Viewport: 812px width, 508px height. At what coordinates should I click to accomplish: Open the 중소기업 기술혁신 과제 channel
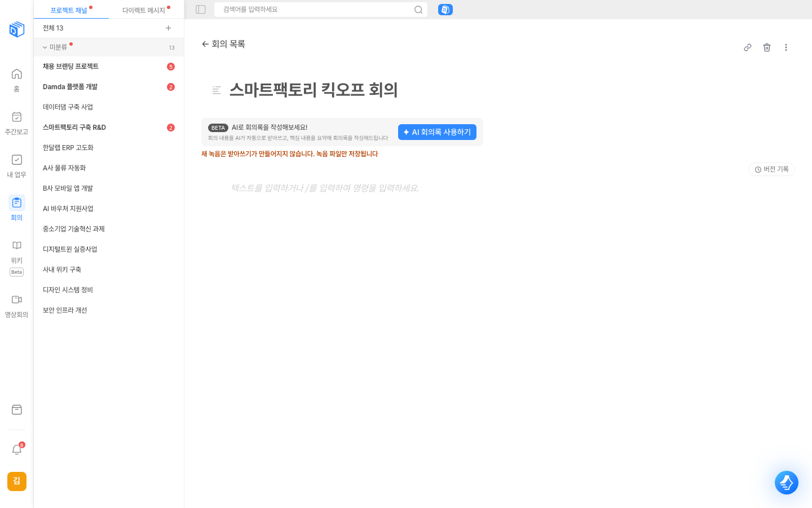109,229
